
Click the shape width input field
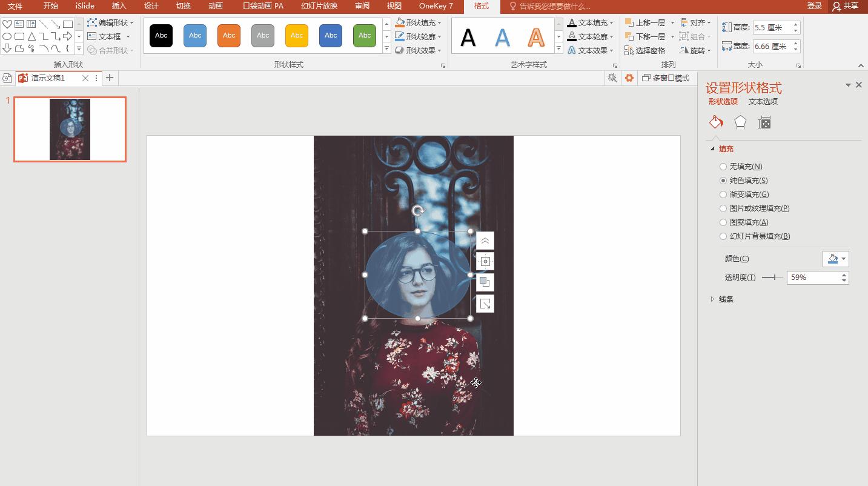(x=772, y=46)
